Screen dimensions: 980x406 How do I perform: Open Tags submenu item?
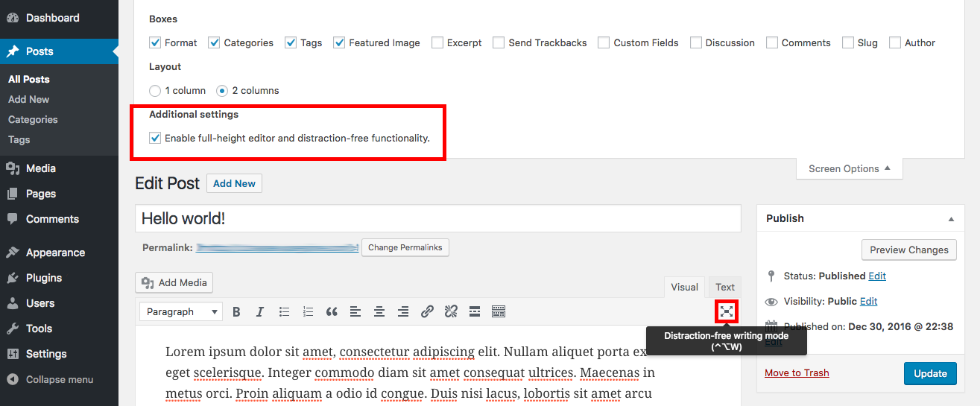pos(19,139)
